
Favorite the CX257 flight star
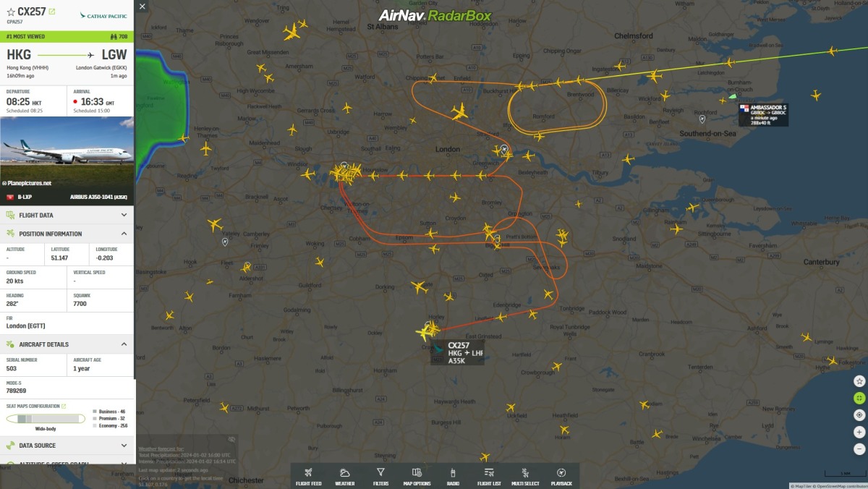pyautogui.click(x=11, y=12)
